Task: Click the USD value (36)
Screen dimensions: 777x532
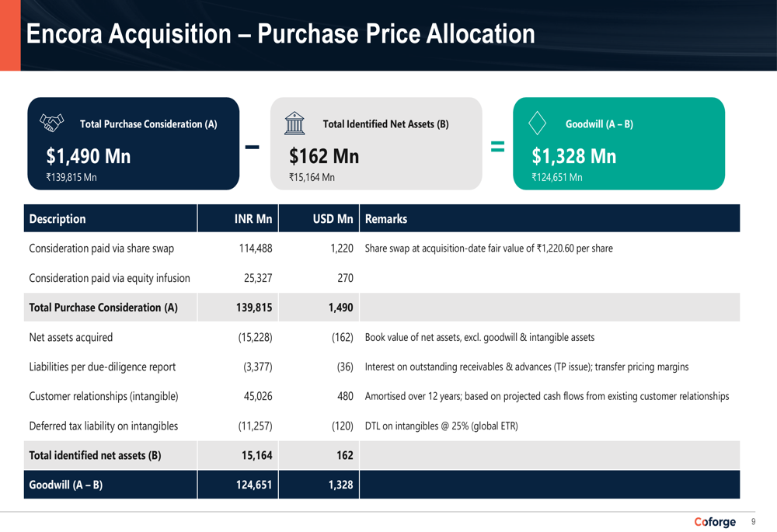Action: pos(345,367)
